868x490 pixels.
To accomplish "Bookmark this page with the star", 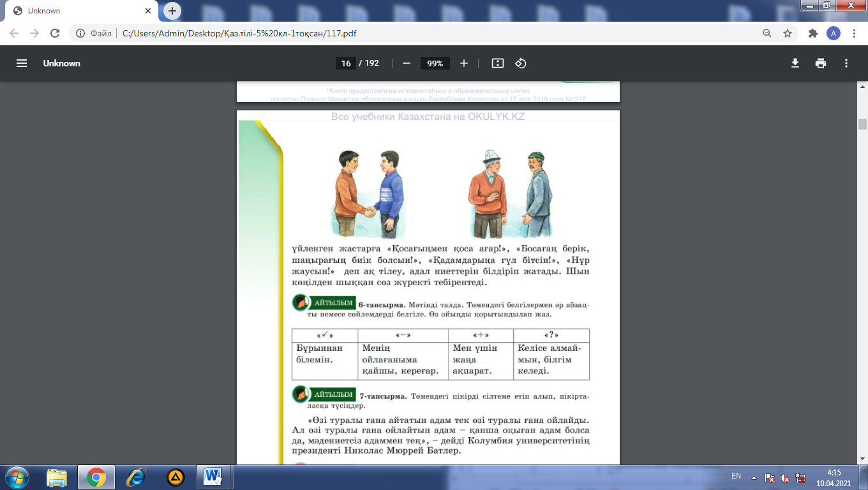I will [x=788, y=33].
